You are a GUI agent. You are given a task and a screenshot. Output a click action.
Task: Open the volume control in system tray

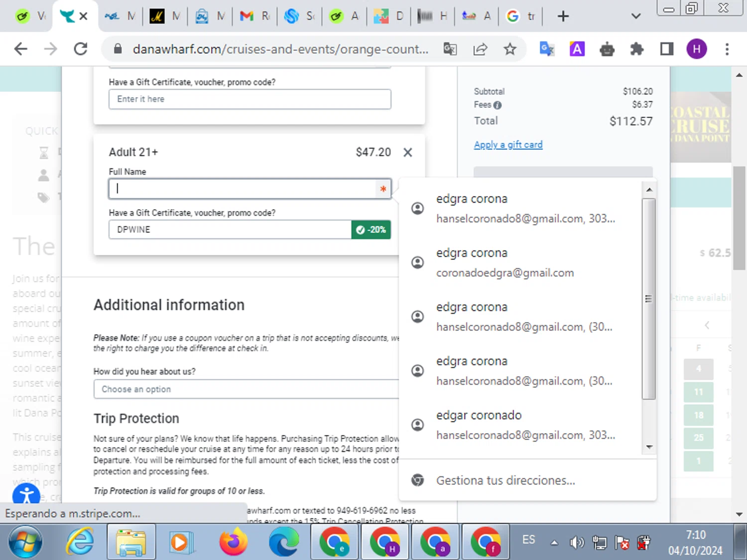[577, 542]
